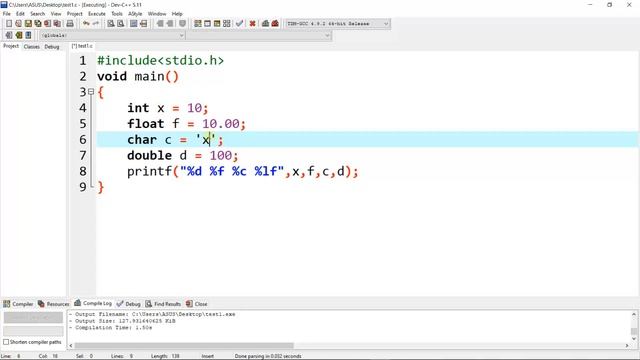Click the Rebuild All toolbar icon
This screenshot has height=360, width=640.
(x=227, y=24)
